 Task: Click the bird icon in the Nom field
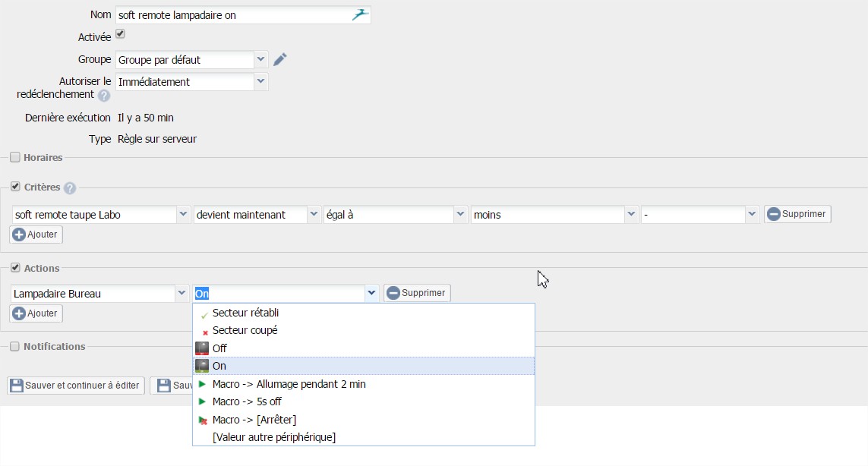(x=360, y=14)
